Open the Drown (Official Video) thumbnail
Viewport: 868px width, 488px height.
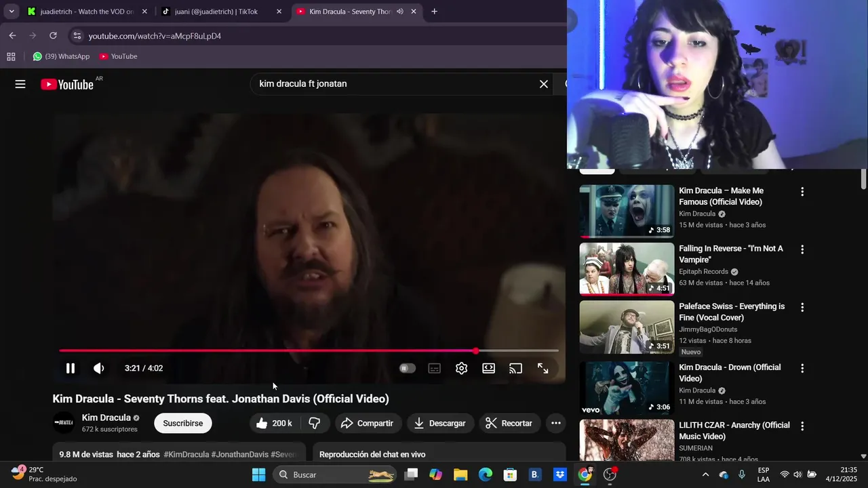[627, 388]
